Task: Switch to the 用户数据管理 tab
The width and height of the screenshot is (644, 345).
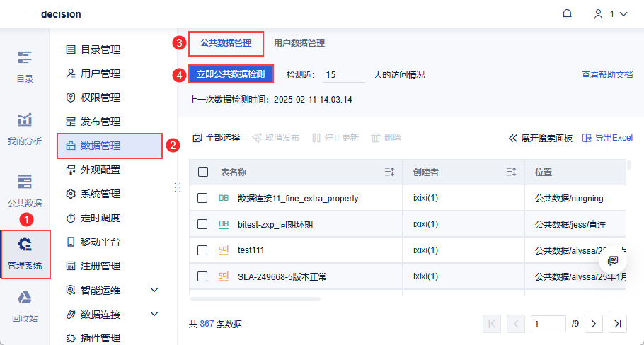Action: (x=299, y=43)
